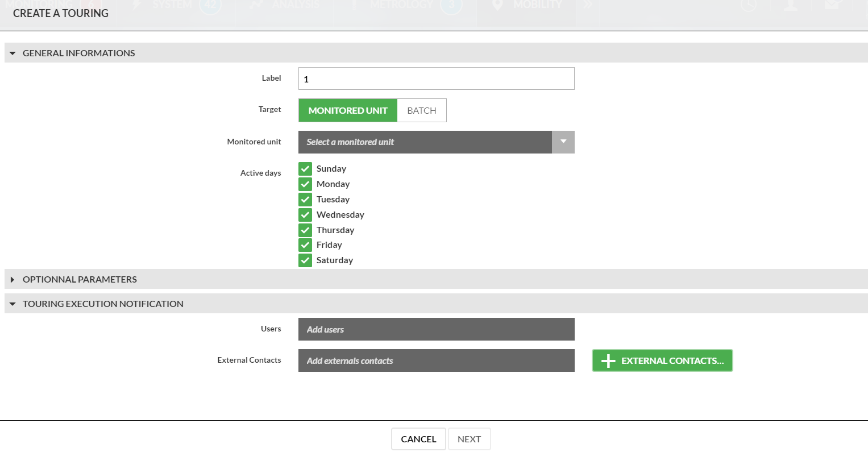868x452 pixels.
Task: Disable Tuesday in active days
Action: click(x=305, y=200)
